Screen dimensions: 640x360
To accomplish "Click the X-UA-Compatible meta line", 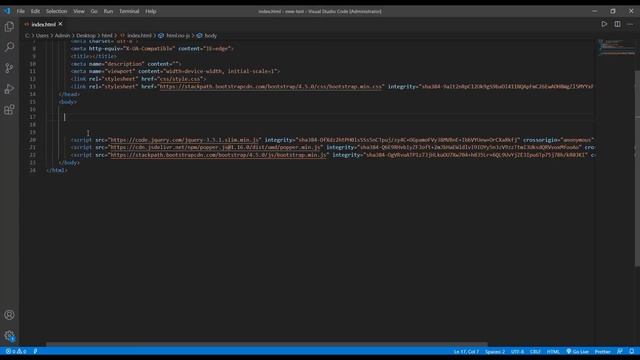I will point(152,49).
